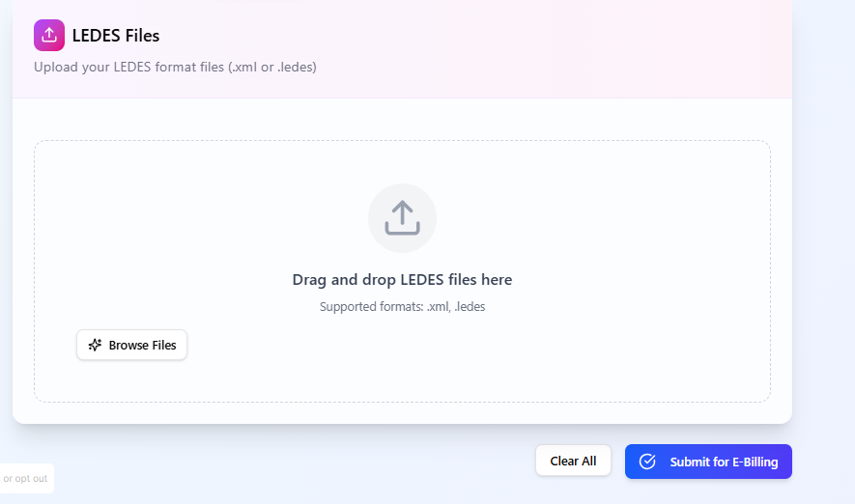Follow the 'or opt out' link

click(25, 478)
